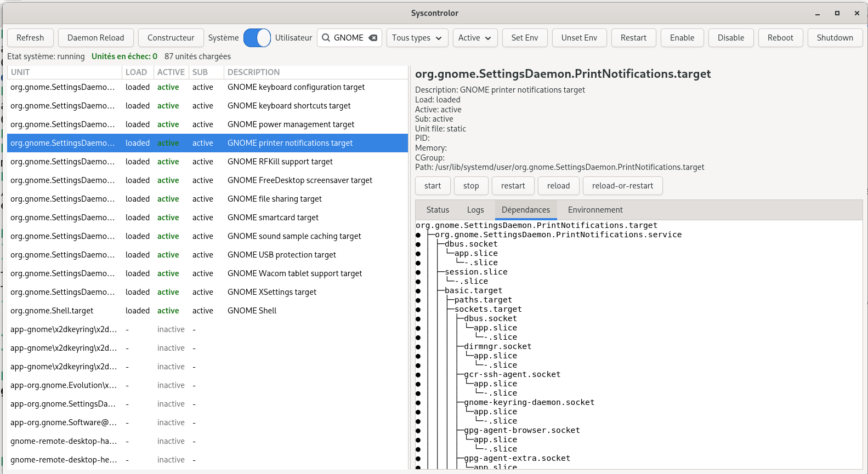Select the GNOME smartcard target row
868x474 pixels.
[x=207, y=218]
